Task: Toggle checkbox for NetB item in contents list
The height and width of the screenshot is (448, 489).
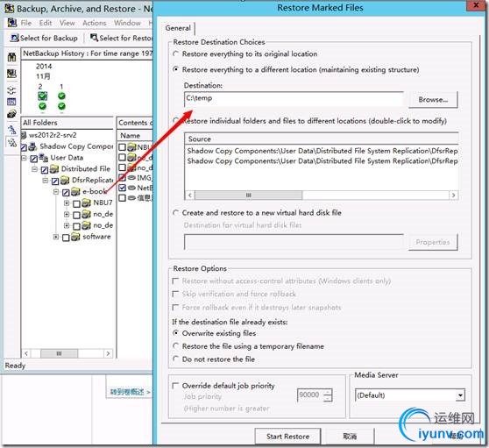Action: coord(123,188)
